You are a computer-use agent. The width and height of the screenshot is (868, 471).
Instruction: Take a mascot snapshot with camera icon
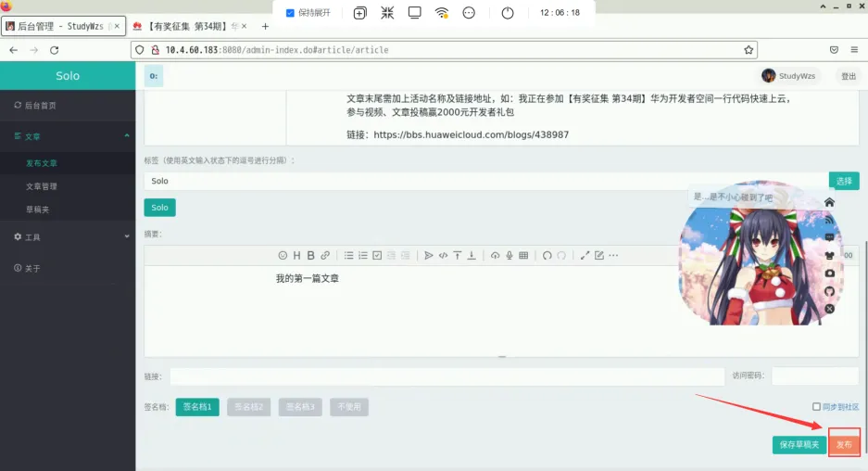click(x=829, y=274)
